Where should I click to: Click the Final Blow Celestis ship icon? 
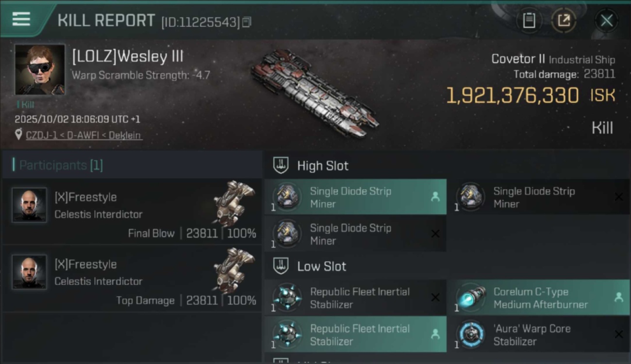pos(234,198)
